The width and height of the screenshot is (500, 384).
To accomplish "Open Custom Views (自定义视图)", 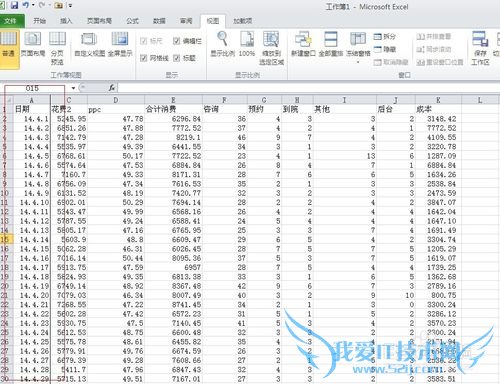I will click(89, 44).
